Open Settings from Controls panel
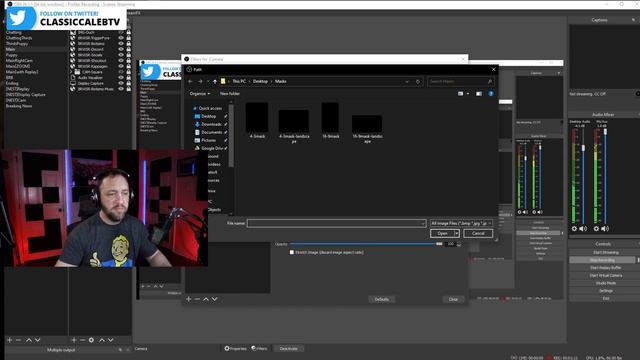The image size is (640, 360). click(605, 291)
